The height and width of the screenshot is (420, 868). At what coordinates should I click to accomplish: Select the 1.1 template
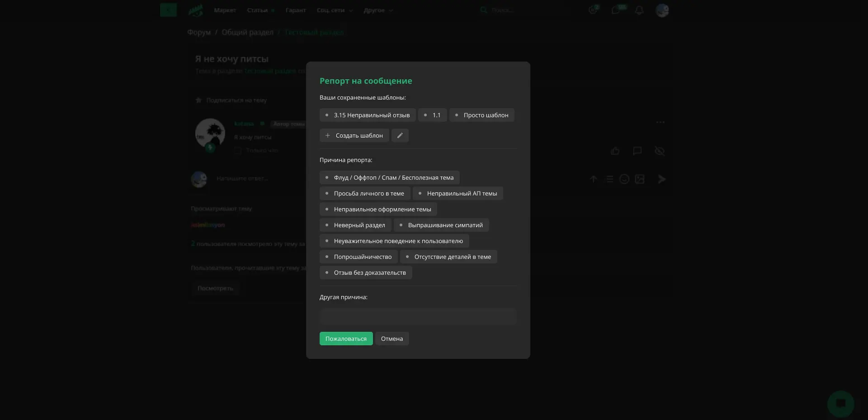(432, 115)
